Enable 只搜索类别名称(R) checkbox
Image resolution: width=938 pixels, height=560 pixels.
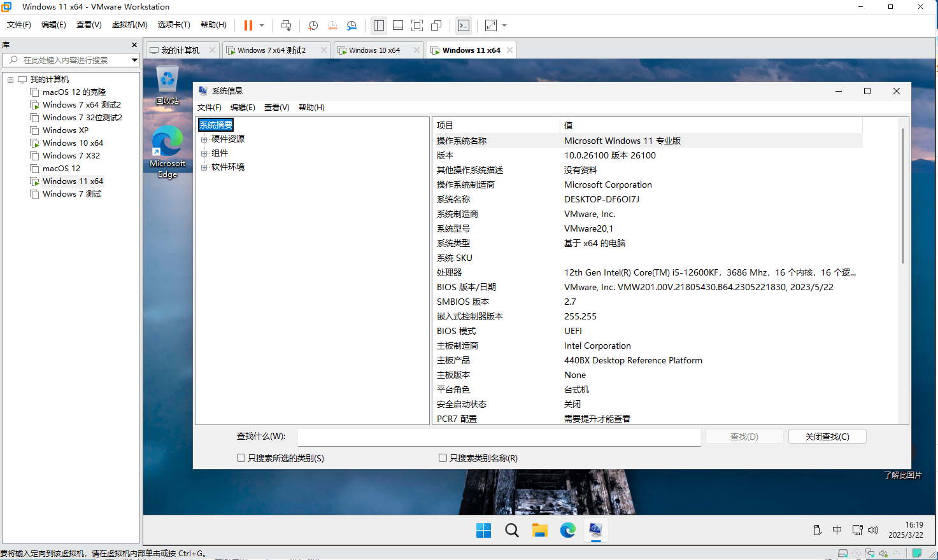[x=443, y=458]
